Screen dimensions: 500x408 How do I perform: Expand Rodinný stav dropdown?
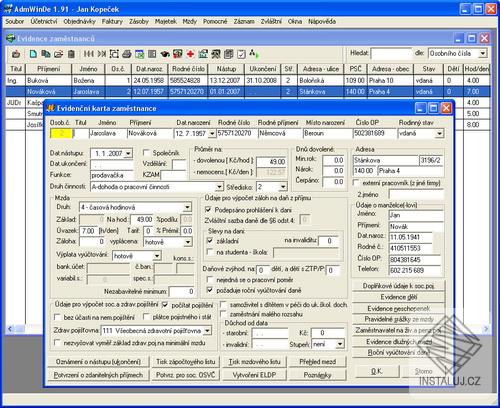[439, 134]
